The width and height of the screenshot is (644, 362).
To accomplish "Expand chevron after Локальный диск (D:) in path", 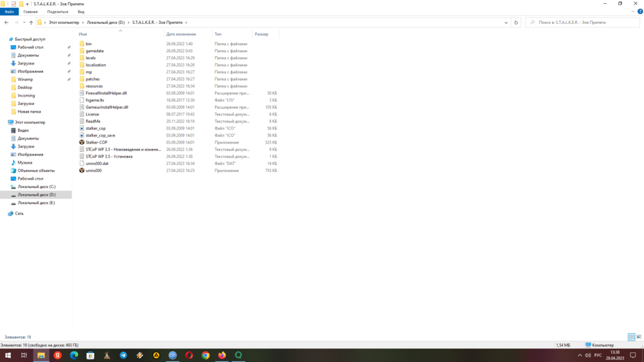I will point(129,23).
